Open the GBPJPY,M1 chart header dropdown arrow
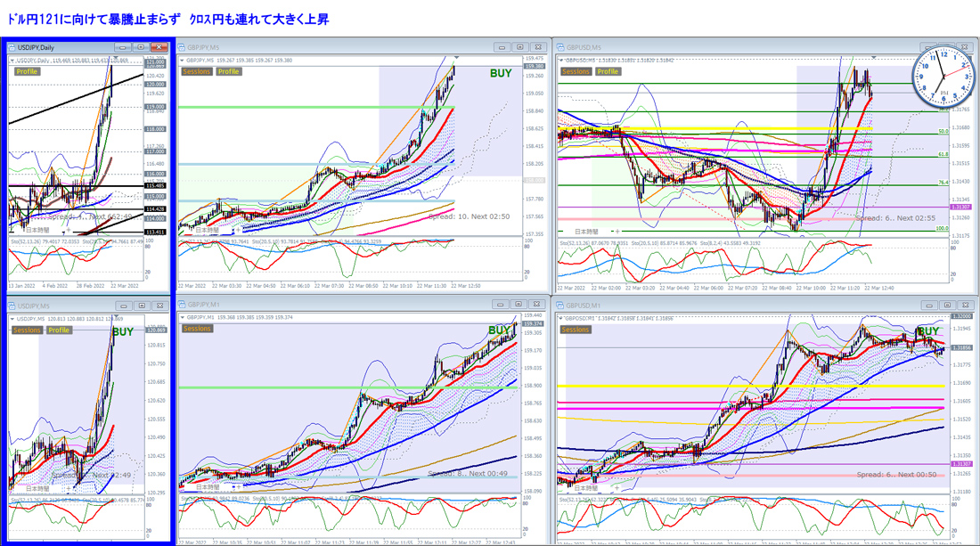Viewport: 980px width, 546px height. pos(183,317)
